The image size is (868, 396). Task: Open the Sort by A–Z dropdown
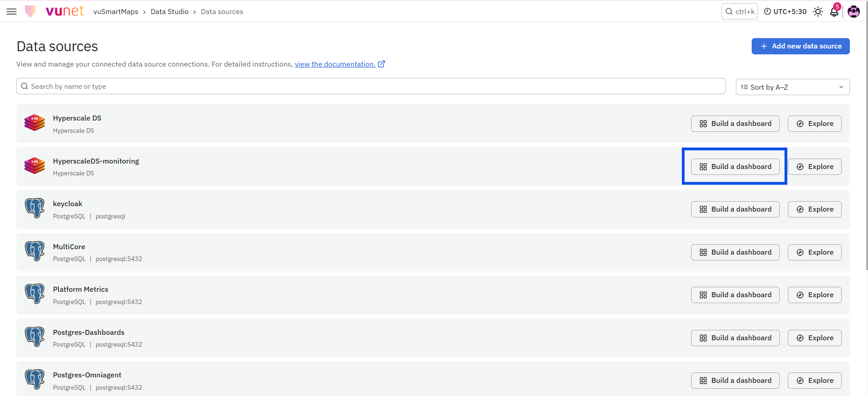[793, 87]
